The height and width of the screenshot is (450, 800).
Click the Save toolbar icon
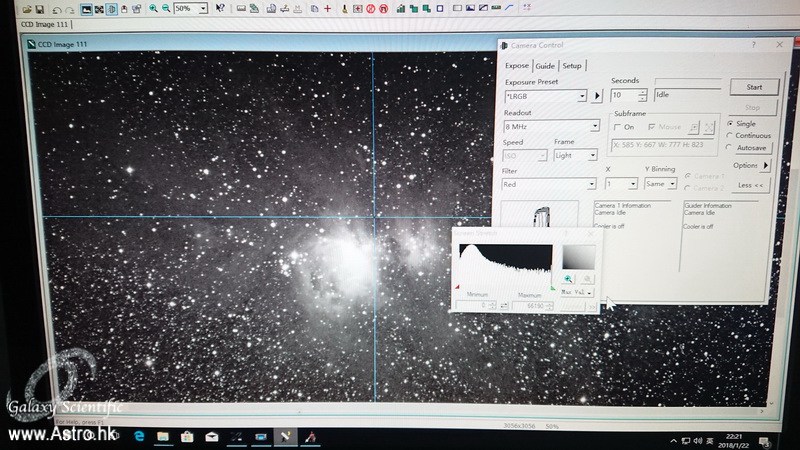[40, 8]
